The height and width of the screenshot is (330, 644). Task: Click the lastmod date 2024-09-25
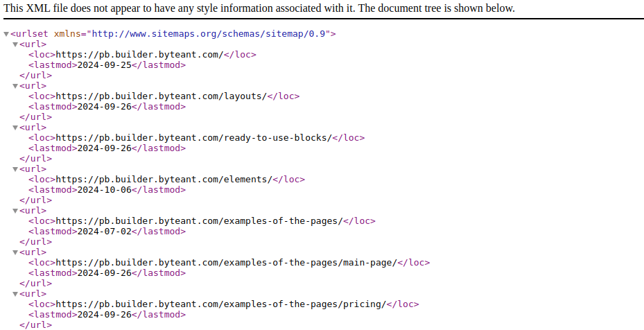pos(104,65)
